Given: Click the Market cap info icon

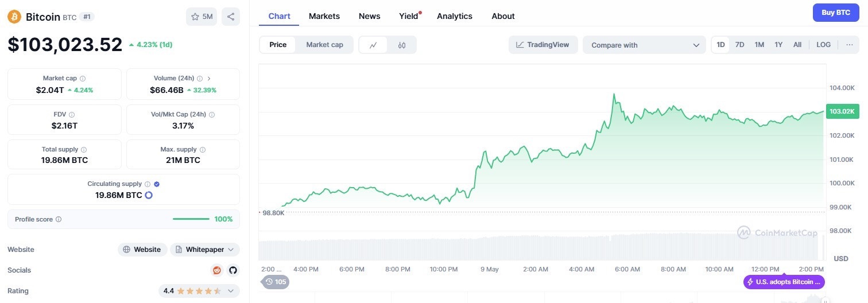Looking at the screenshot, I should 83,79.
